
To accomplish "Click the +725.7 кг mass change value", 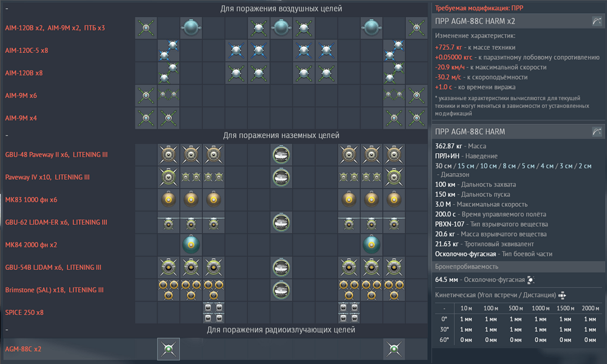I will click(448, 47).
